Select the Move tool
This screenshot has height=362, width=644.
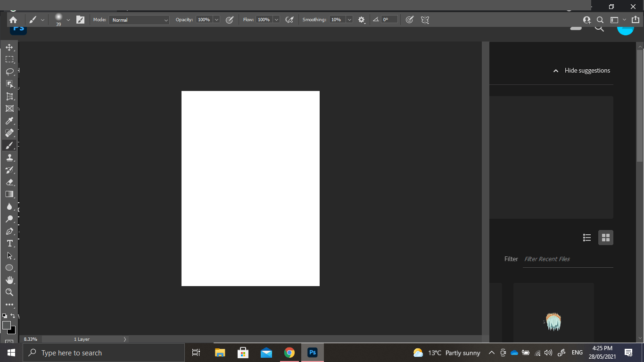click(9, 47)
